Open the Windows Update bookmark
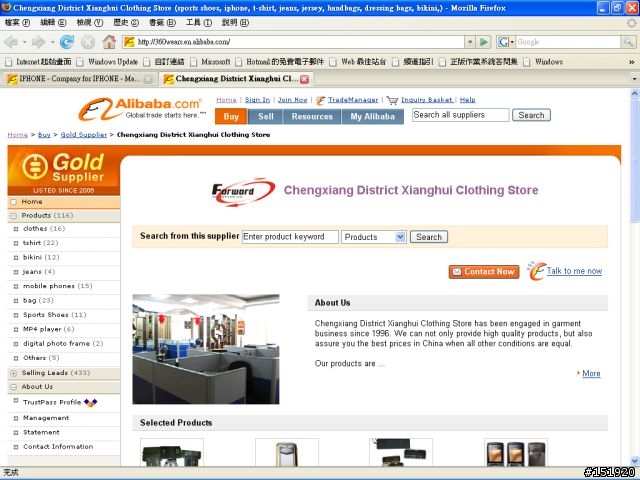640x480 pixels. [x=107, y=62]
